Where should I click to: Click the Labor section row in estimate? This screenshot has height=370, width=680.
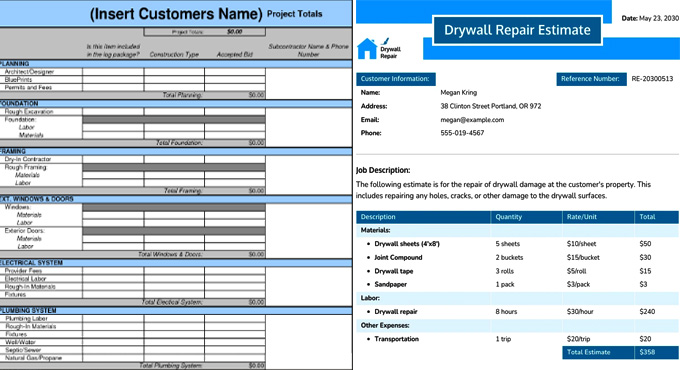(517, 298)
